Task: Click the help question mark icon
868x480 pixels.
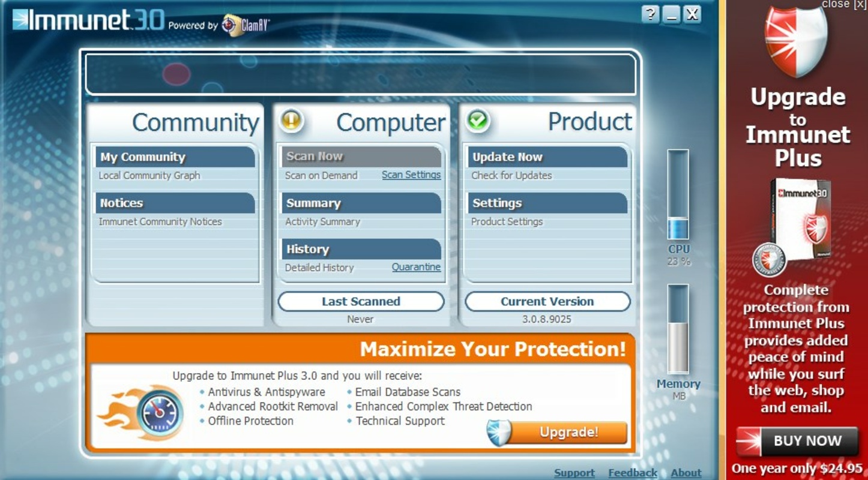Action: 650,14
